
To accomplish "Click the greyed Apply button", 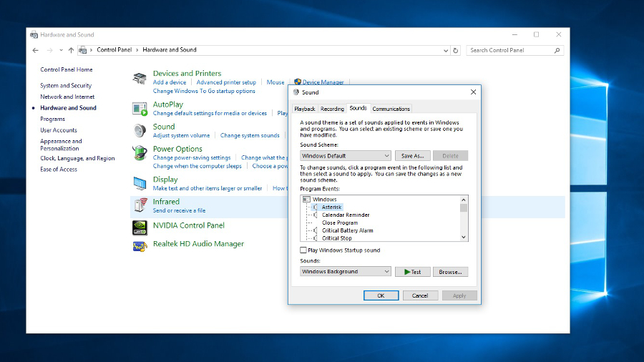I will 459,295.
